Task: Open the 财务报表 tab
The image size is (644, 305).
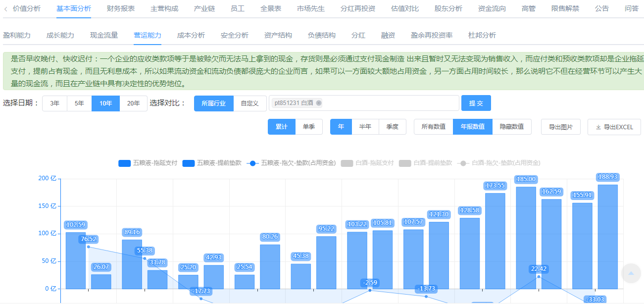Action: (121, 8)
